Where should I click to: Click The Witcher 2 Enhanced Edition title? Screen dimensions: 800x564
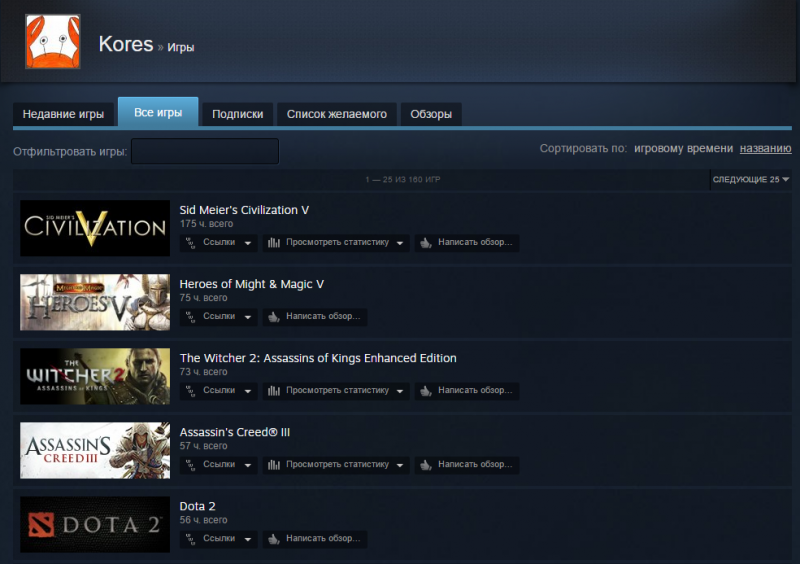point(318,358)
